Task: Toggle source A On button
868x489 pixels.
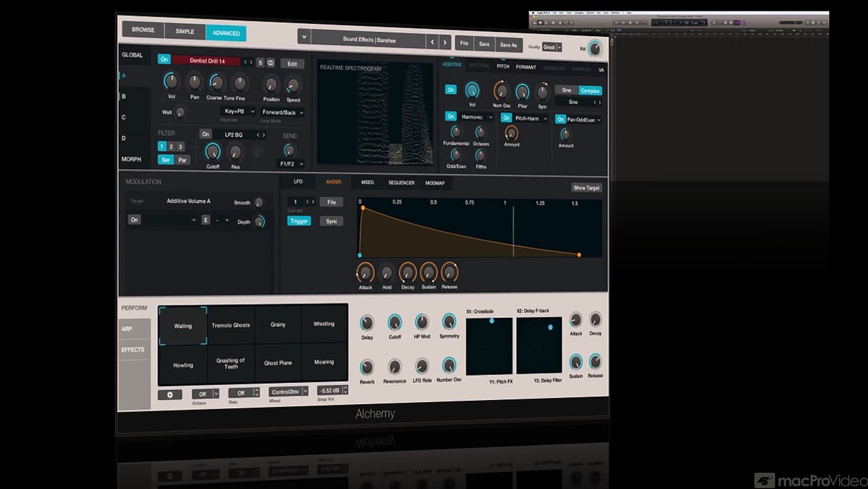Action: click(x=164, y=60)
